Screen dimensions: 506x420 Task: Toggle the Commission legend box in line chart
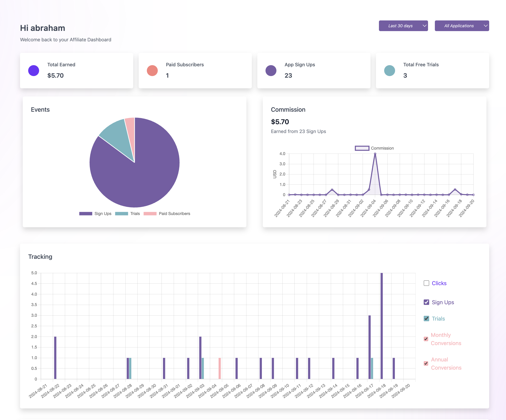(x=362, y=148)
